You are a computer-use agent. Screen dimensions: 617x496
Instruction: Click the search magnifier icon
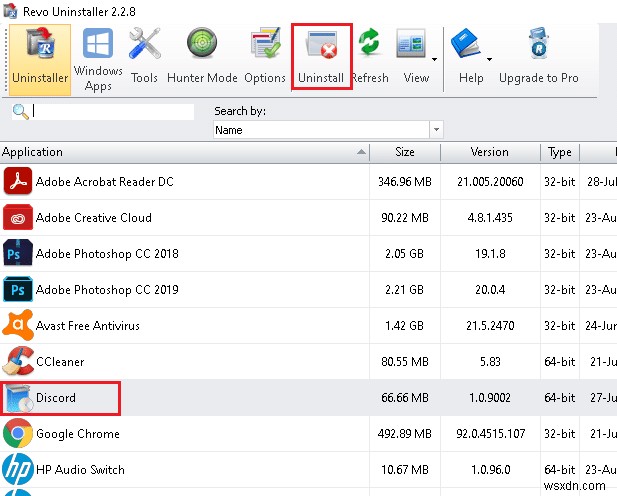(20, 112)
